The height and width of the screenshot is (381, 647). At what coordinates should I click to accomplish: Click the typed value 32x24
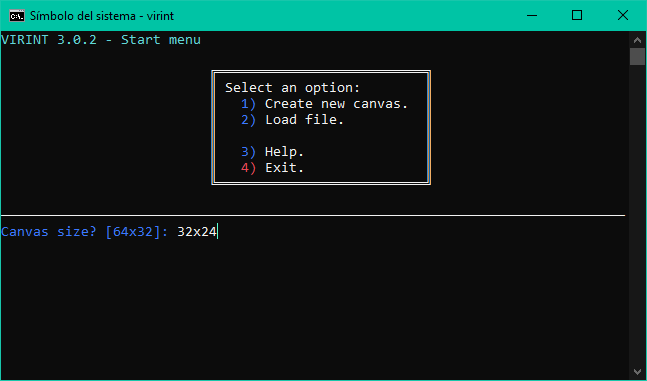point(197,232)
